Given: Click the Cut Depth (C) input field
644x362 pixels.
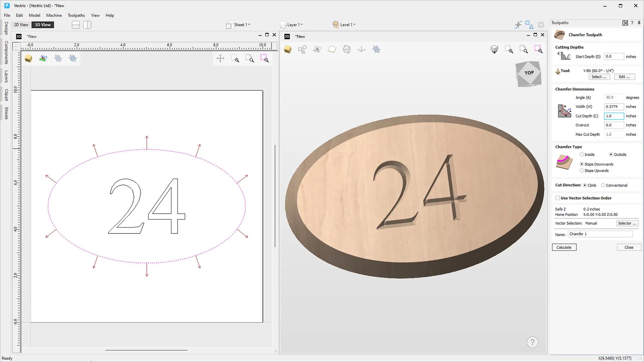Looking at the screenshot, I should pos(613,116).
